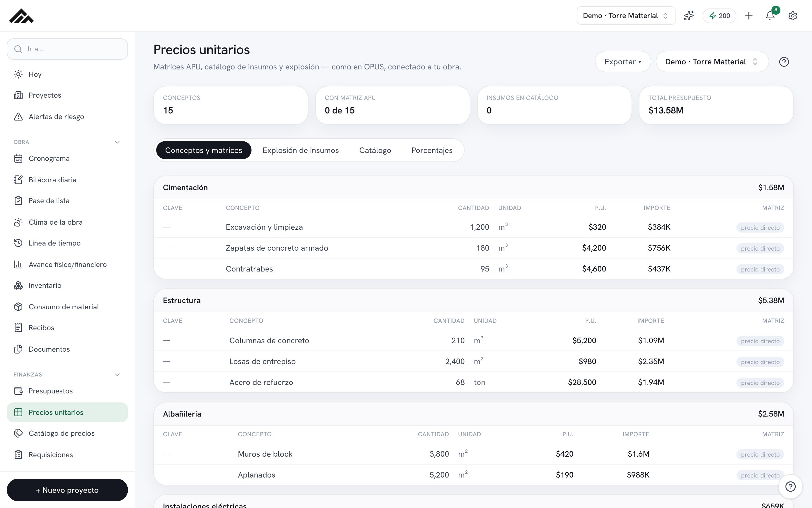
Task: Click the Requisiciones clipboard icon
Action: (18, 455)
